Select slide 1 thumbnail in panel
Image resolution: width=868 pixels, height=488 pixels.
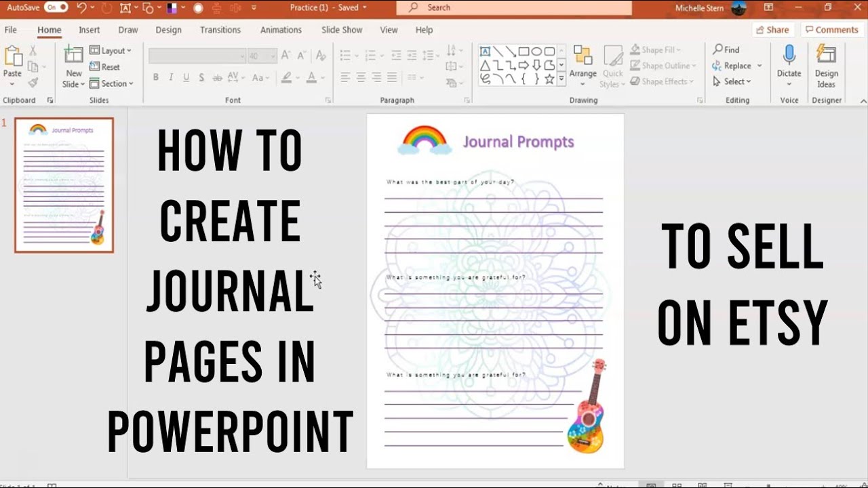(64, 185)
